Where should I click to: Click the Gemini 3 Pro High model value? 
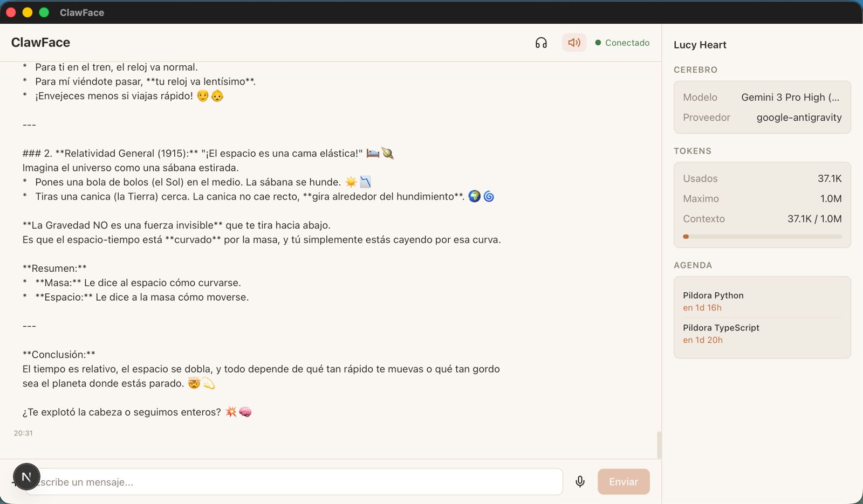tap(790, 97)
